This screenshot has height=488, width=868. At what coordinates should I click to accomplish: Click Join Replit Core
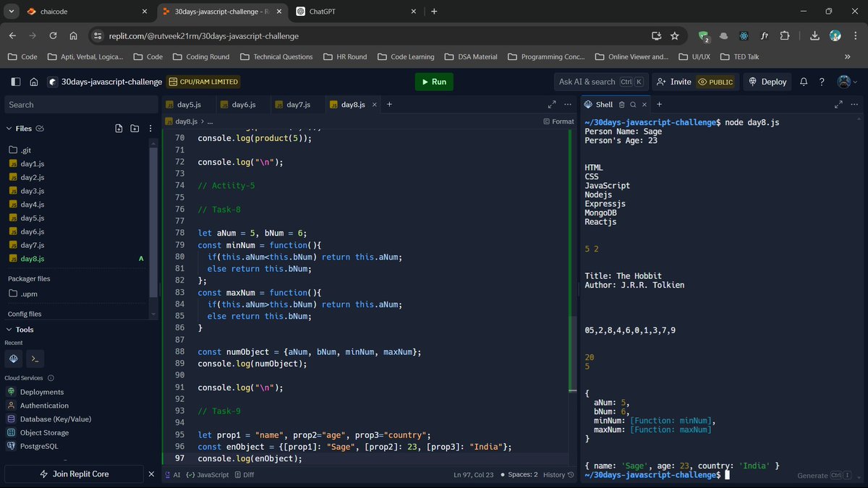[x=73, y=474]
